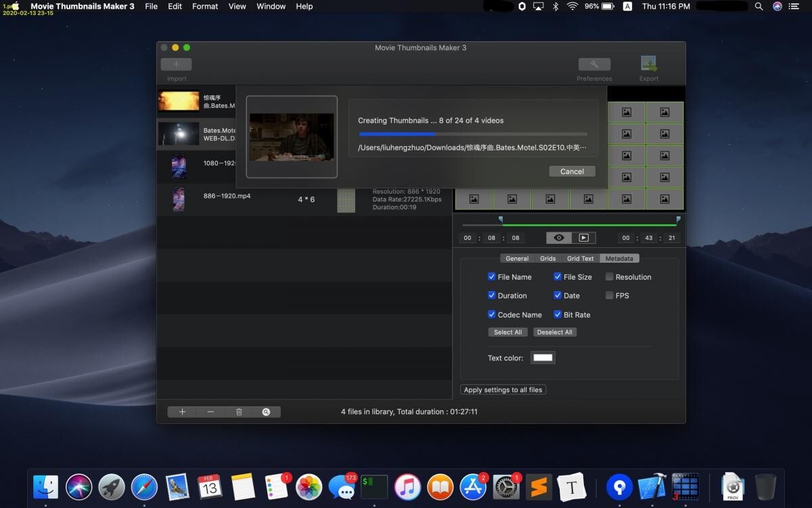
Task: Open Photos app from the Dock
Action: 309,486
